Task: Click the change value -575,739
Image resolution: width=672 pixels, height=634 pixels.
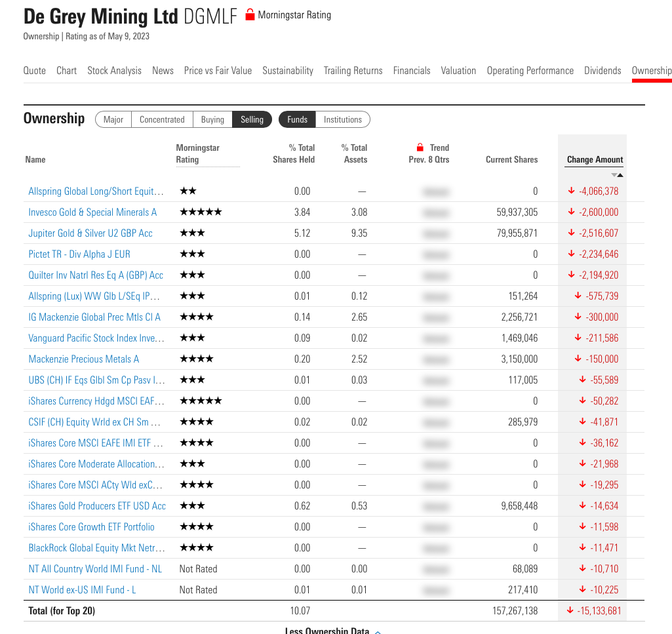Action: coord(602,296)
